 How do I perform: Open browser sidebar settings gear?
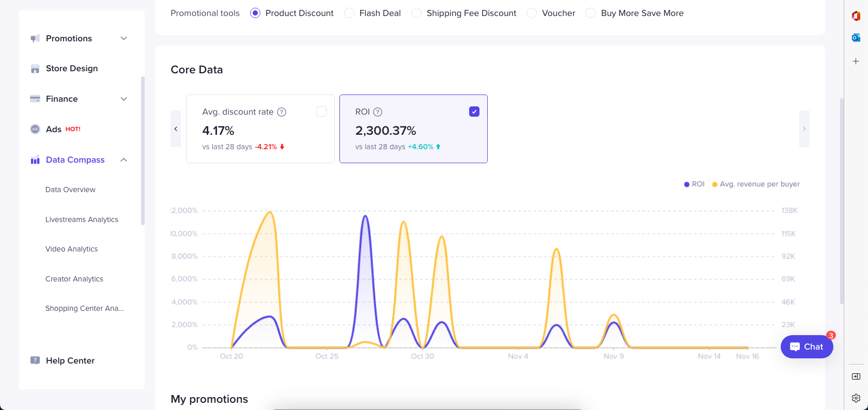[856, 398]
